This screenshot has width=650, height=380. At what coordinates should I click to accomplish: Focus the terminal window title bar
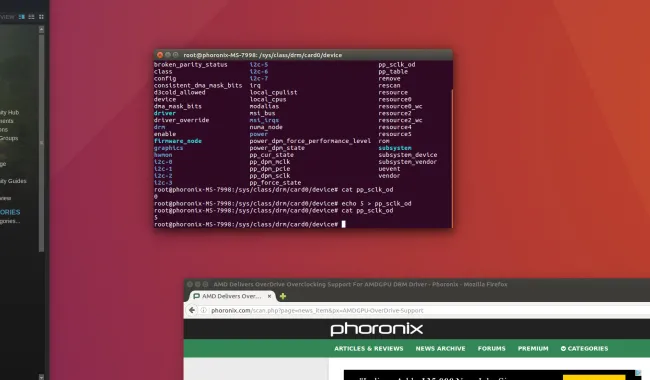[303, 55]
